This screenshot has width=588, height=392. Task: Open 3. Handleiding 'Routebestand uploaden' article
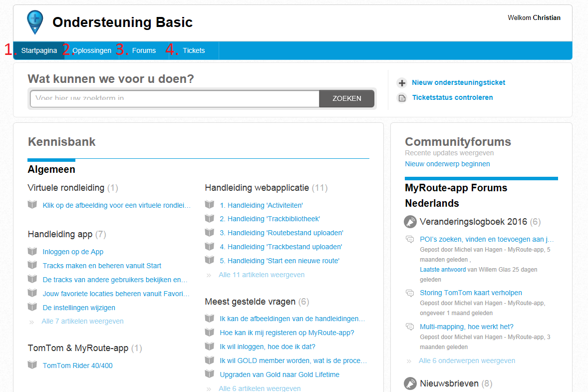[281, 233]
